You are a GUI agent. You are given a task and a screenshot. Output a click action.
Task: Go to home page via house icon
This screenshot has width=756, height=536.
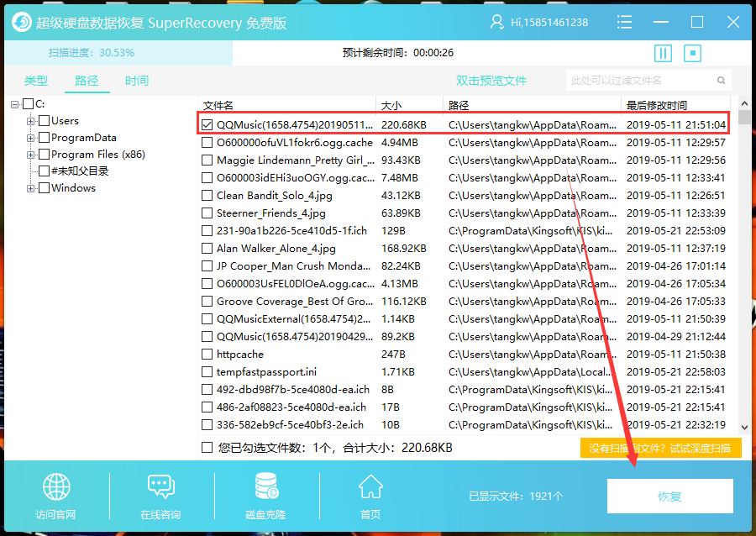(370, 486)
